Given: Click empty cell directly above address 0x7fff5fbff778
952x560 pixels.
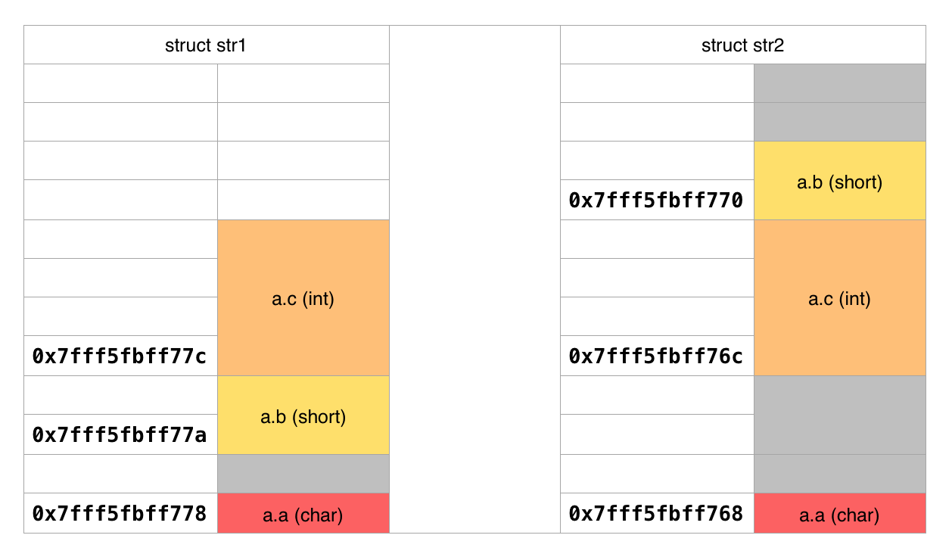Looking at the screenshot, I should coord(120,474).
